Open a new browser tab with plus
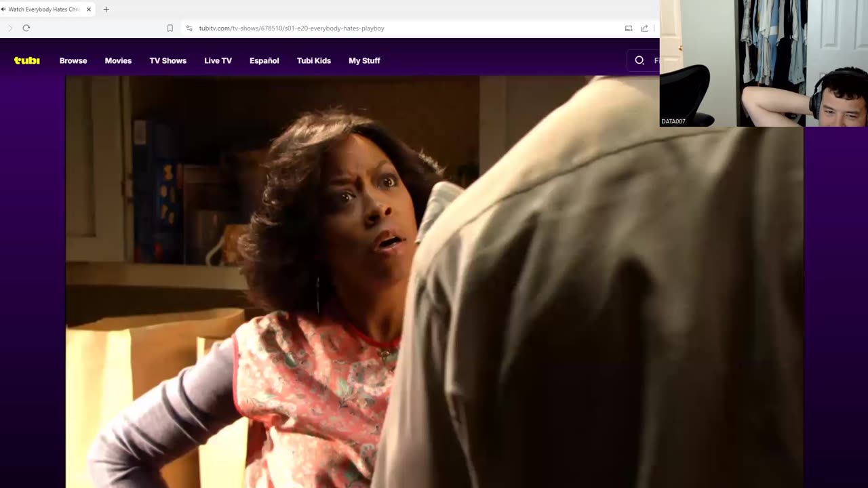The width and height of the screenshot is (868, 488). click(x=106, y=9)
